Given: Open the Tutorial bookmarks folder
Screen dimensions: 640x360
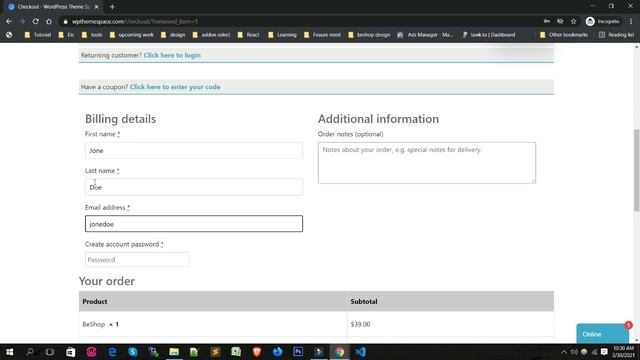Looking at the screenshot, I should click(38, 35).
